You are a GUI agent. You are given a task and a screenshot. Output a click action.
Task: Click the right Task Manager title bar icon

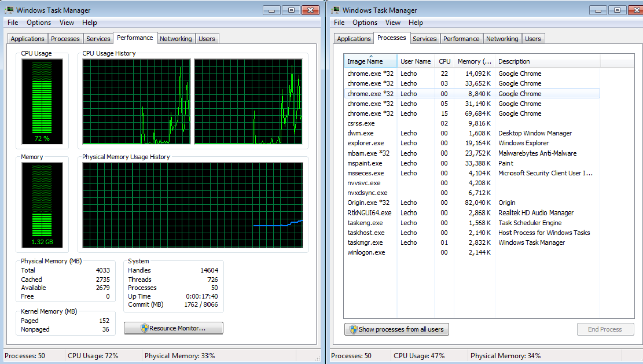(x=336, y=10)
